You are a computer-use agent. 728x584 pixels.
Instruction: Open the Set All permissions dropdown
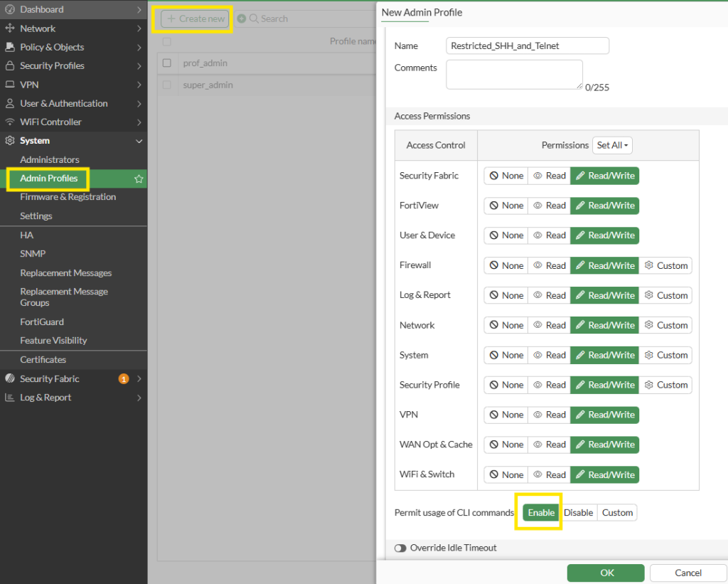[612, 145]
